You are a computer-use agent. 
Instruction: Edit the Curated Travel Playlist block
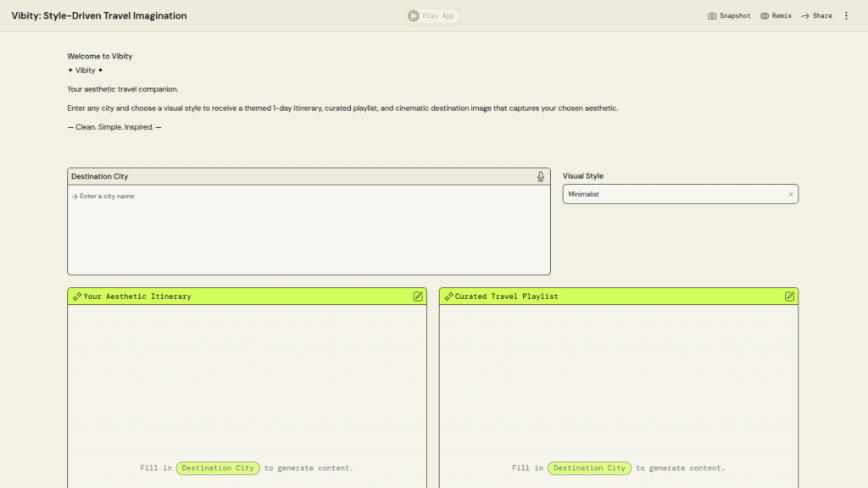coord(789,297)
